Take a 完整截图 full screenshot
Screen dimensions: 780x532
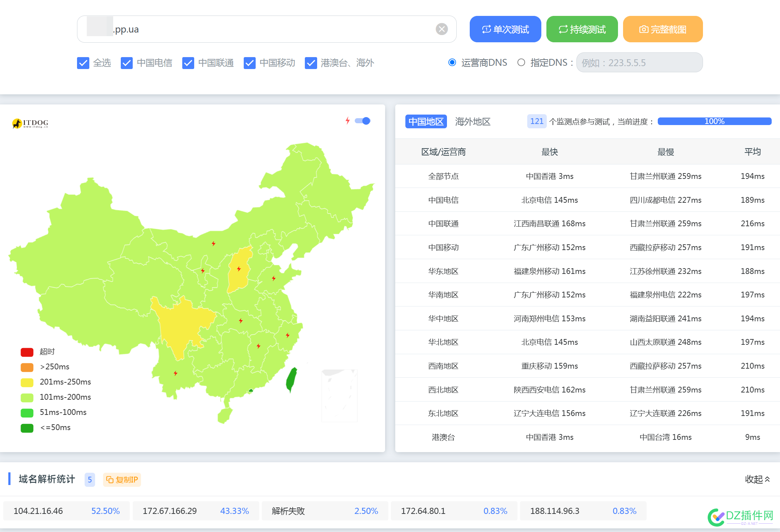click(662, 29)
